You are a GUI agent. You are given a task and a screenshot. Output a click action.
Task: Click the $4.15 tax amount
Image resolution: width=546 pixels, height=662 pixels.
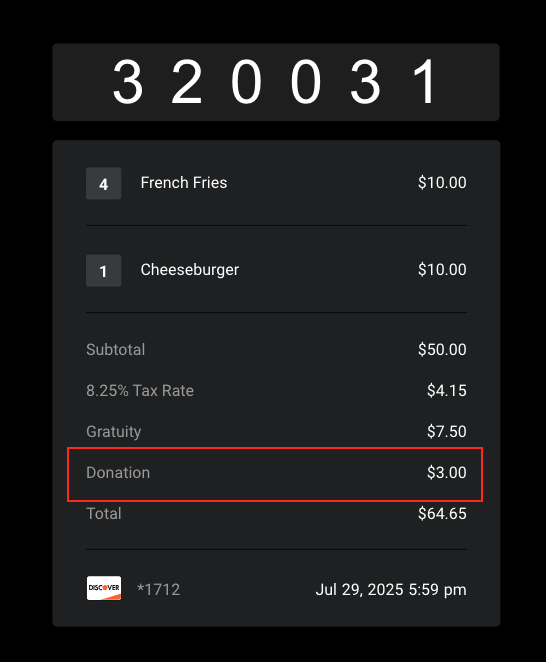tap(447, 391)
